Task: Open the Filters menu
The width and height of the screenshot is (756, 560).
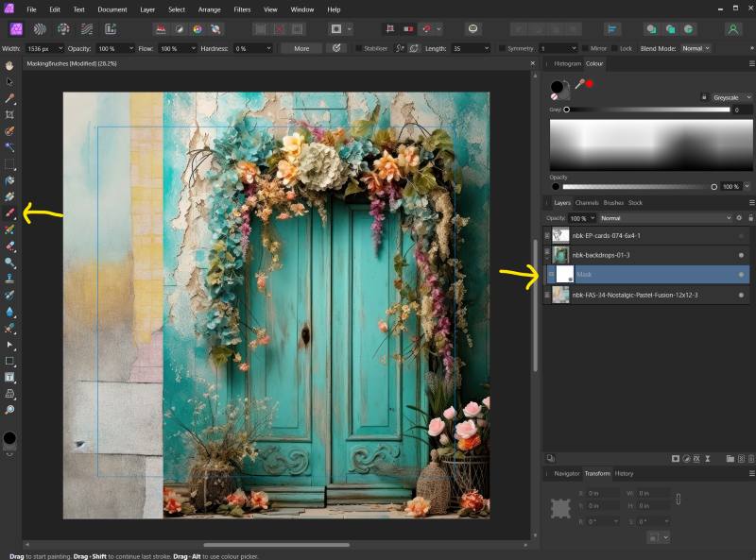Action: (x=242, y=9)
